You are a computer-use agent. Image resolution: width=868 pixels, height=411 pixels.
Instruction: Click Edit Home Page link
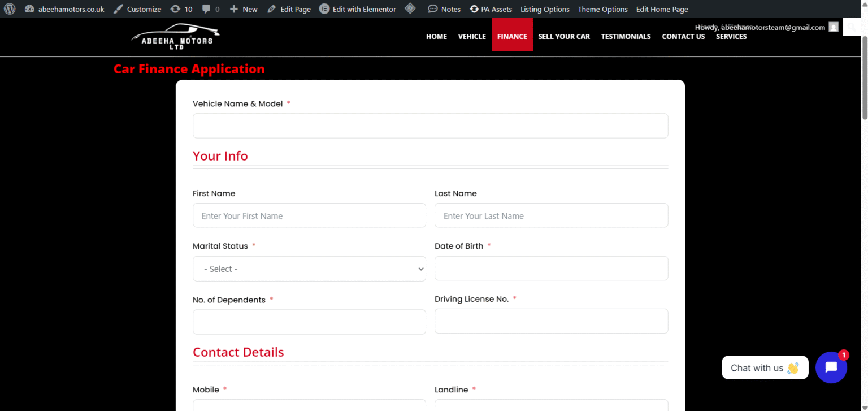pyautogui.click(x=662, y=9)
